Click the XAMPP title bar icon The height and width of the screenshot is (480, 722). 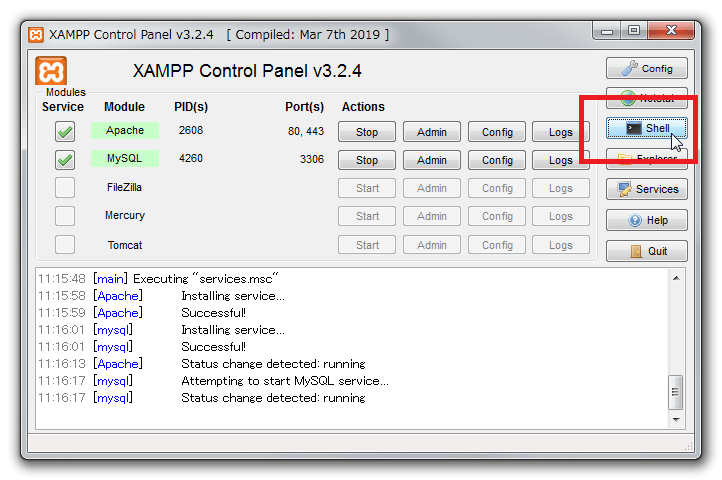[36, 34]
